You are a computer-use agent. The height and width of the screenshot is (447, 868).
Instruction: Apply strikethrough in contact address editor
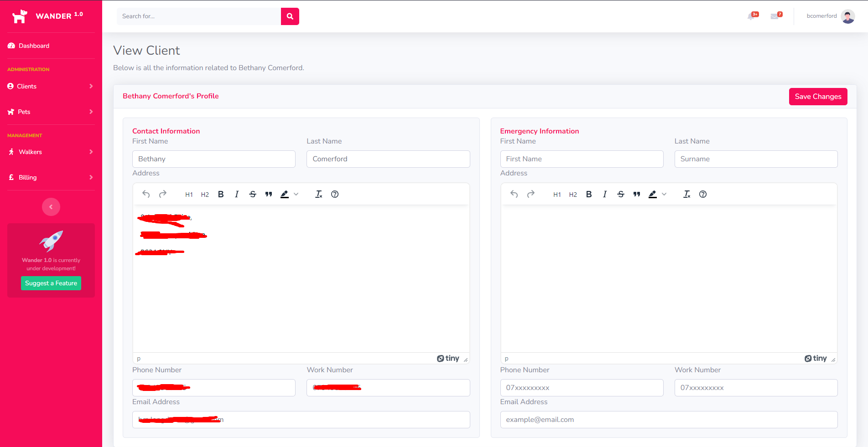pyautogui.click(x=253, y=194)
